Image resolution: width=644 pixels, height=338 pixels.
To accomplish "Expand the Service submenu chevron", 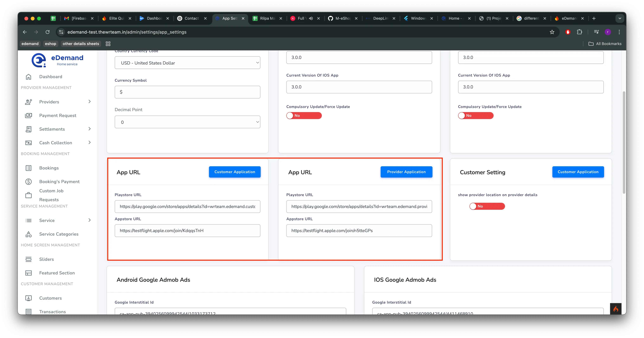I will (90, 220).
